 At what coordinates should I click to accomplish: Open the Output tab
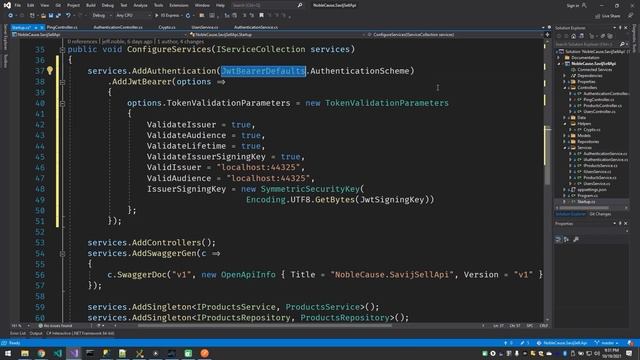tap(36, 333)
